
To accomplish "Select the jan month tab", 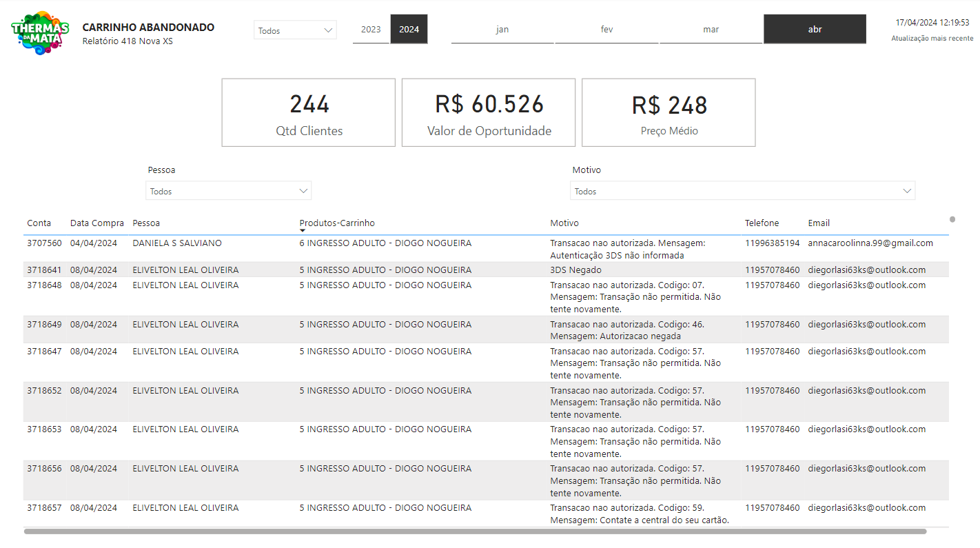I will (502, 29).
